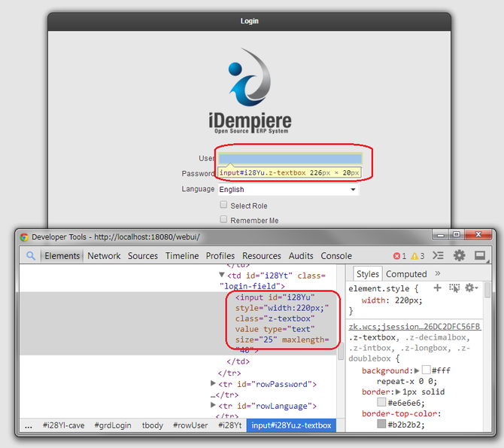Viewport: 504px width, 448px height.
Task: Click the Elements panel vertical scrollbar
Action: [341, 351]
